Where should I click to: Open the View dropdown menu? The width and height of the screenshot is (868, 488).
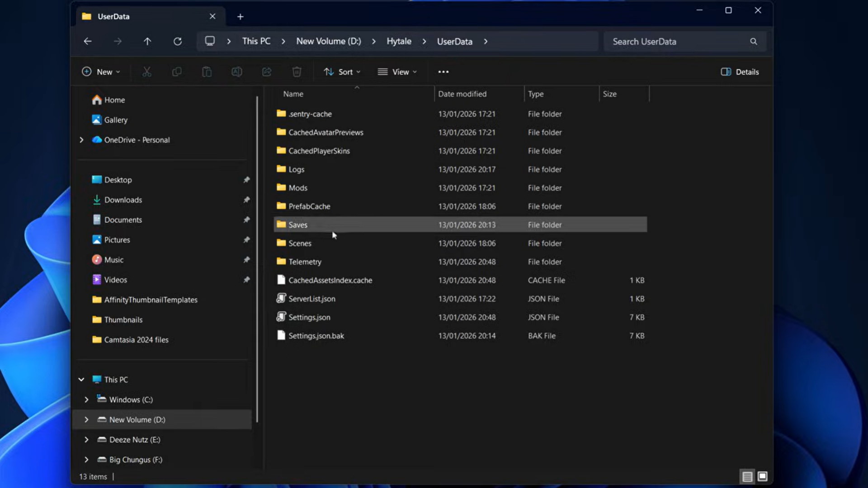[397, 72]
